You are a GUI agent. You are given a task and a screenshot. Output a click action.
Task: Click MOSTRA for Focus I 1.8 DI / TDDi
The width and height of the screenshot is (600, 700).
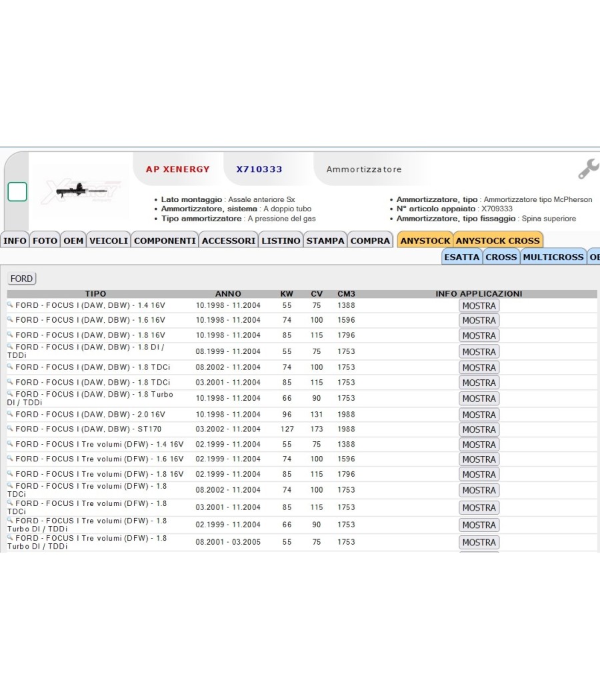click(x=479, y=352)
